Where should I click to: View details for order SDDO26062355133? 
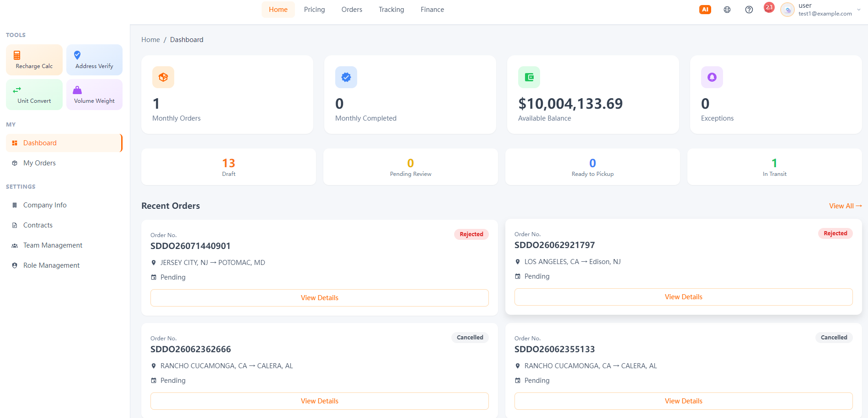pyautogui.click(x=684, y=401)
